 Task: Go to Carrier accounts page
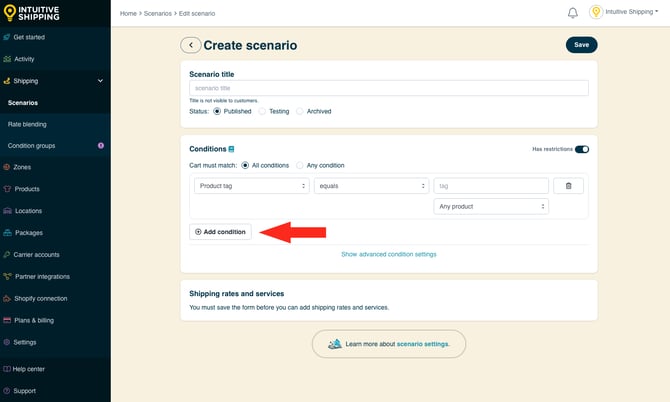click(x=36, y=255)
